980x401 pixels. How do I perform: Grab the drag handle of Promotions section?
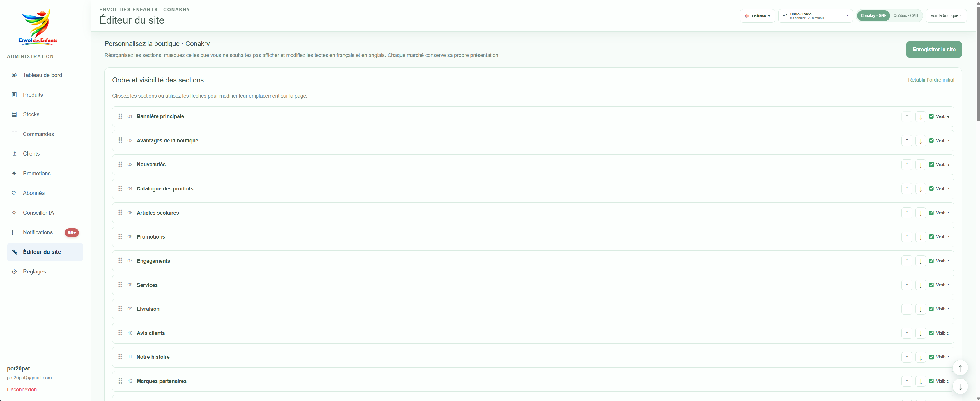(x=120, y=237)
